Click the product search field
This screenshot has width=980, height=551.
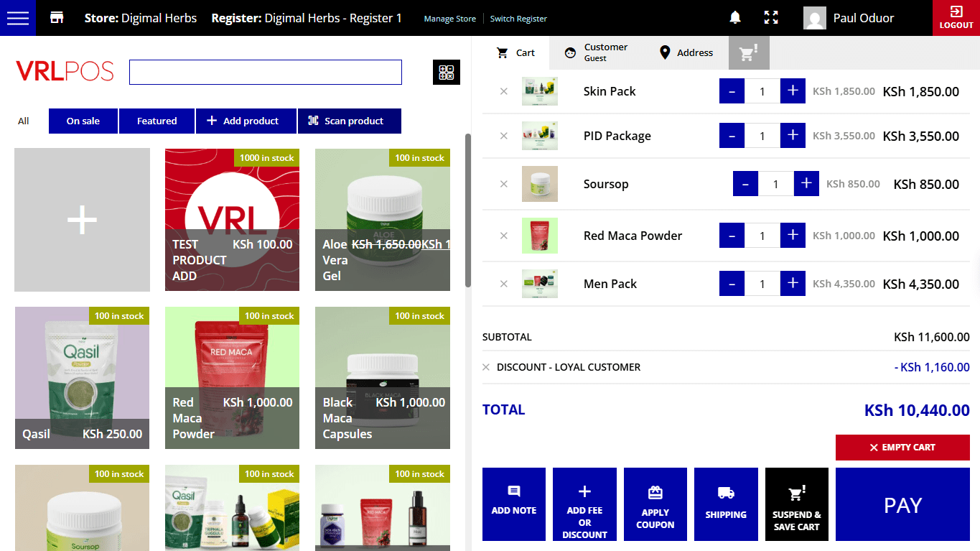click(x=265, y=73)
